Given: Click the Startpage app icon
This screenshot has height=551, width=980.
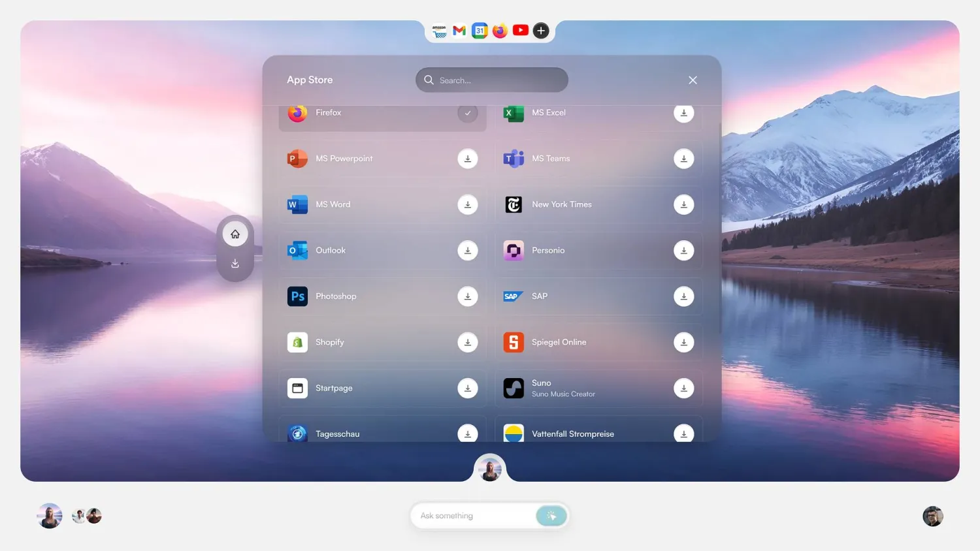Looking at the screenshot, I should (297, 388).
